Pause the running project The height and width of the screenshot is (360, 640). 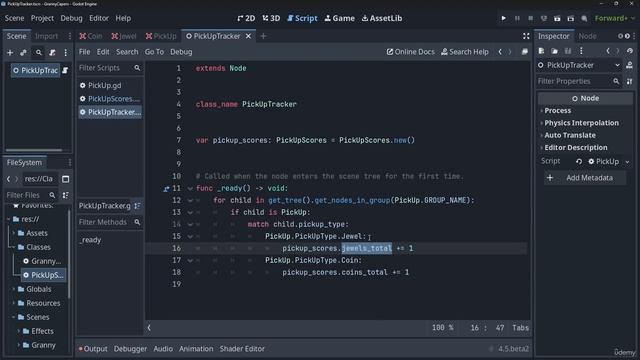(x=517, y=18)
